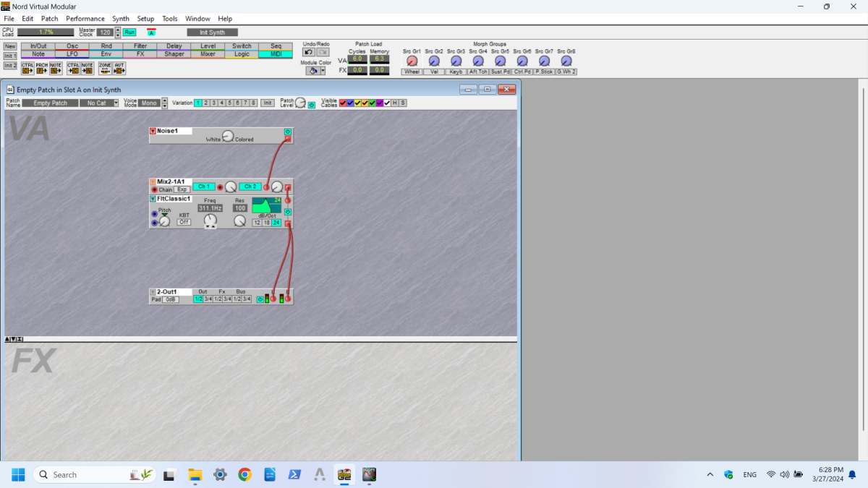Toggle the Run clock button

[x=129, y=32]
